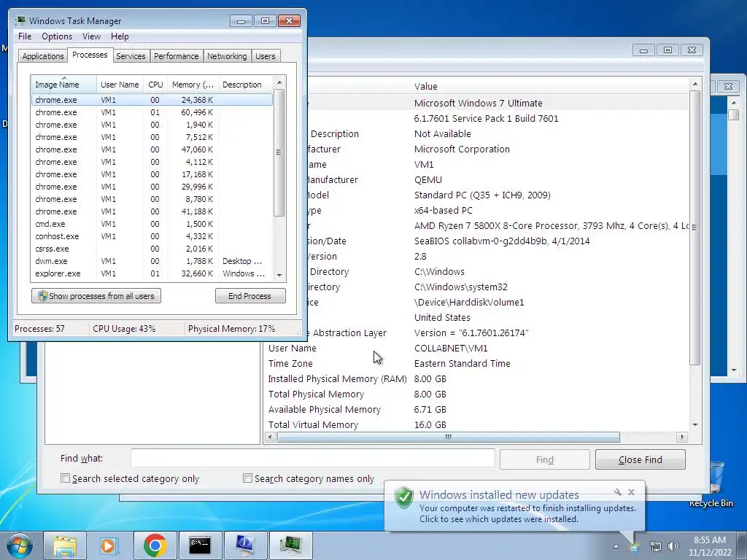747x560 pixels.
Task: Switch to Google Chrome in the taskbar
Action: (x=155, y=545)
